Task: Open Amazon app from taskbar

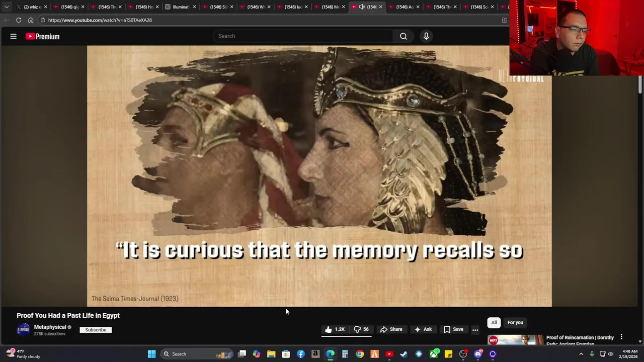Action: pyautogui.click(x=315, y=354)
